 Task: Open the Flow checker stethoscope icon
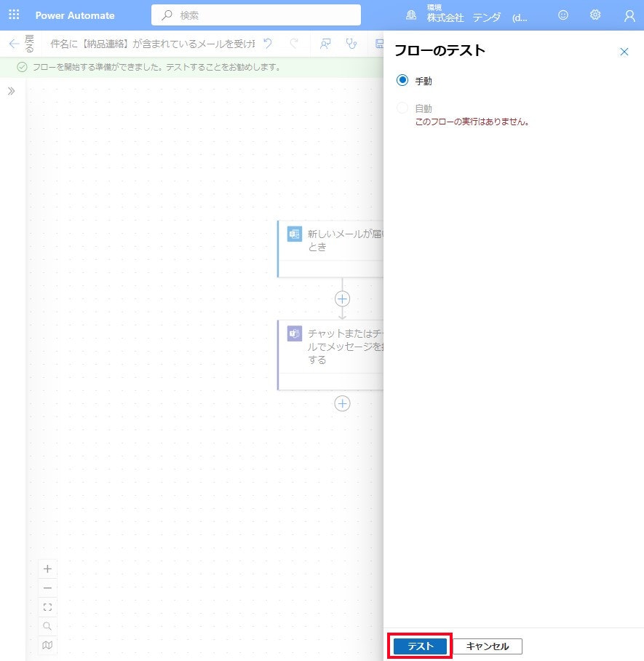(351, 44)
